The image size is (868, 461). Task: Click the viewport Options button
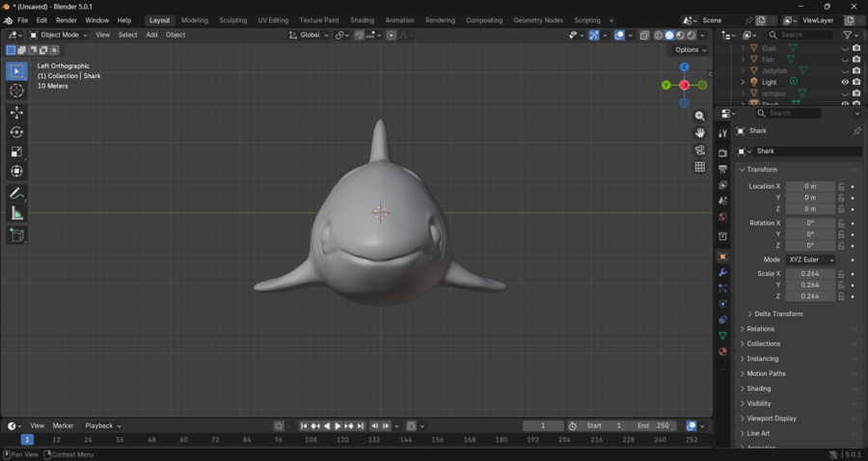pos(691,50)
